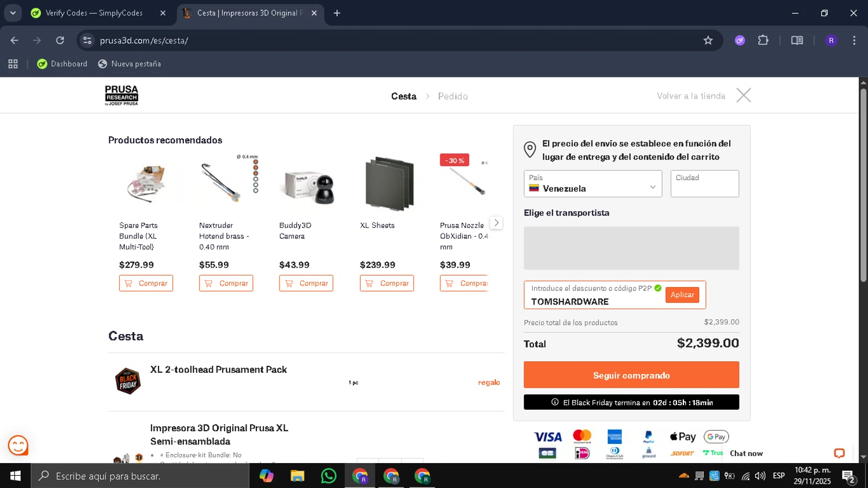Click the Black Friday badge icon

128,381
